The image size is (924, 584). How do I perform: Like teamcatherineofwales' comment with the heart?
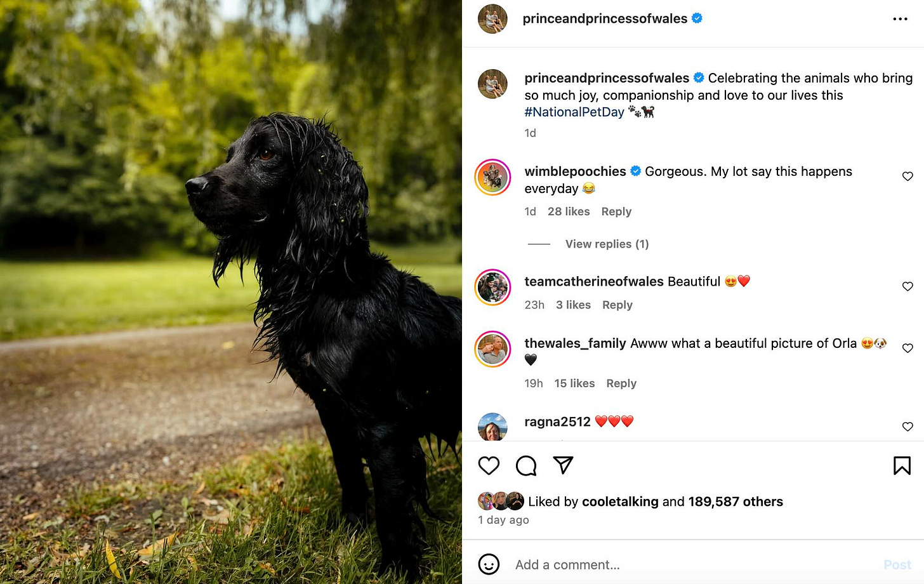tap(907, 287)
